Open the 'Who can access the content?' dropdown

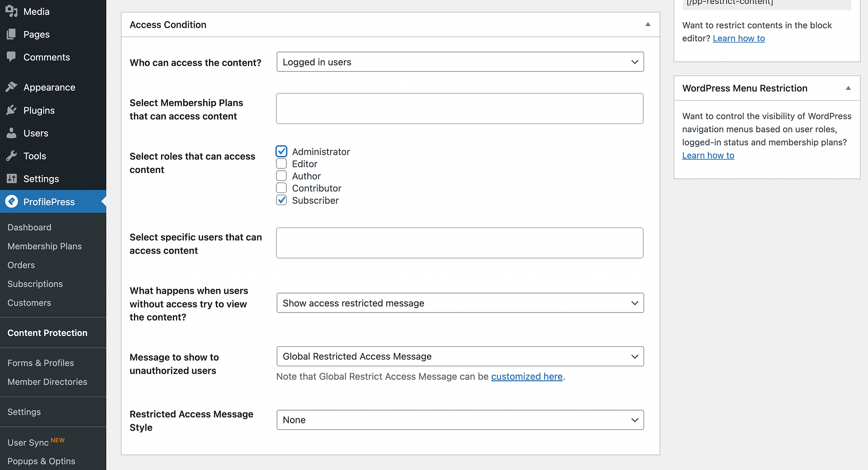(x=460, y=62)
